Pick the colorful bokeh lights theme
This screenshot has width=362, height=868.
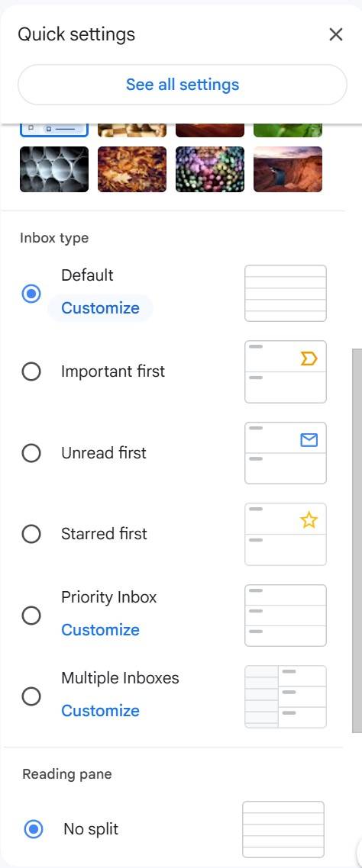pos(210,169)
